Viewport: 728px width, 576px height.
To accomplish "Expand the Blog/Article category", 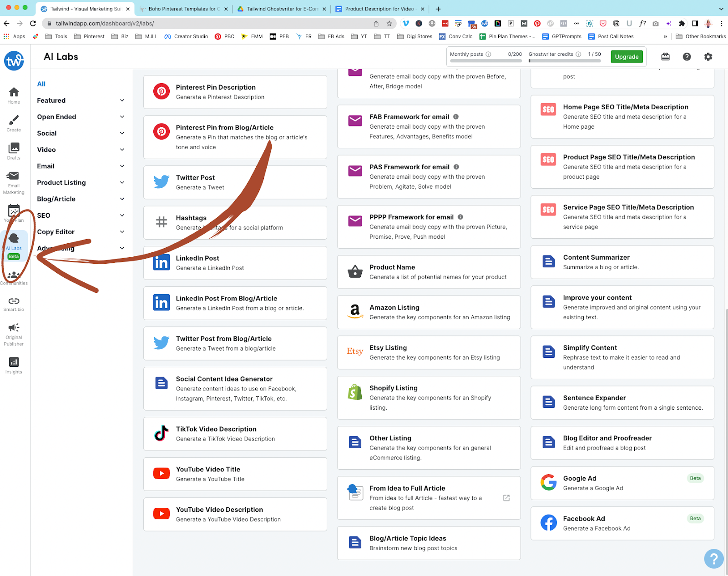I will 81,199.
